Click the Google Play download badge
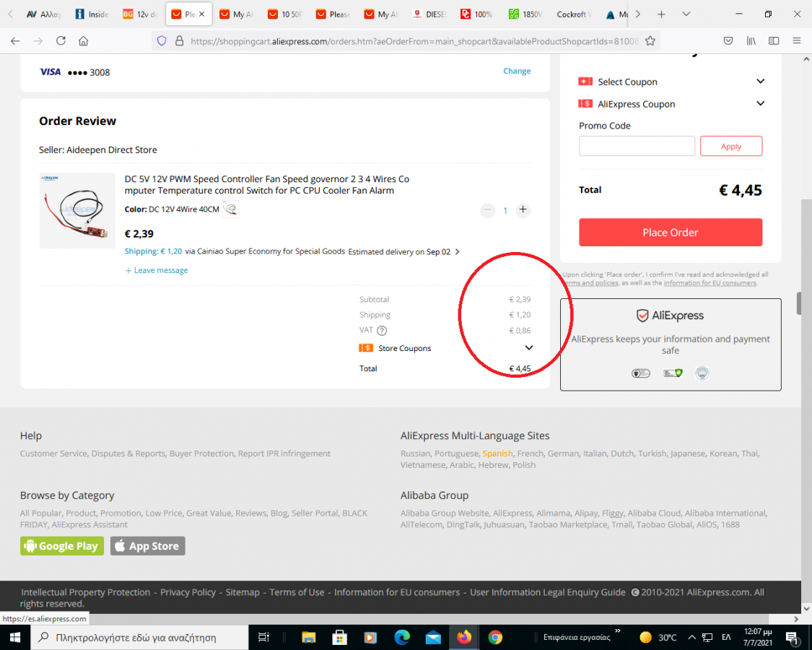The width and height of the screenshot is (812, 650). (62, 546)
